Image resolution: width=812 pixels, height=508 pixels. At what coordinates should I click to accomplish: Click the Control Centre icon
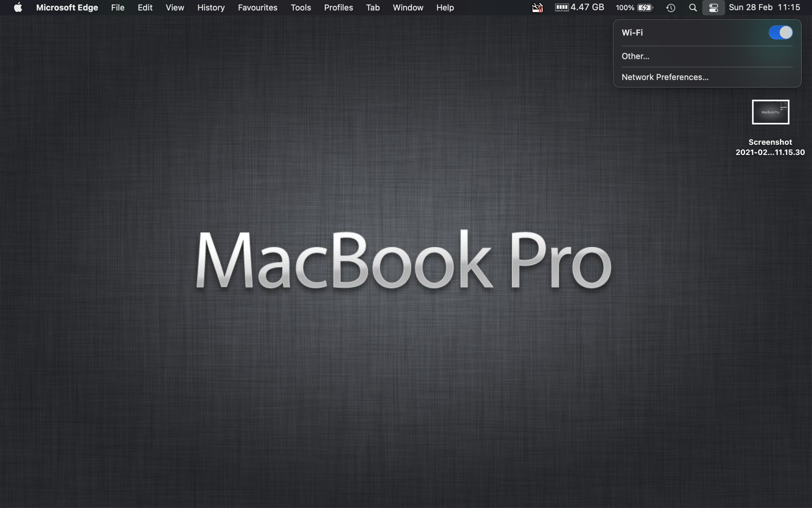(x=713, y=7)
